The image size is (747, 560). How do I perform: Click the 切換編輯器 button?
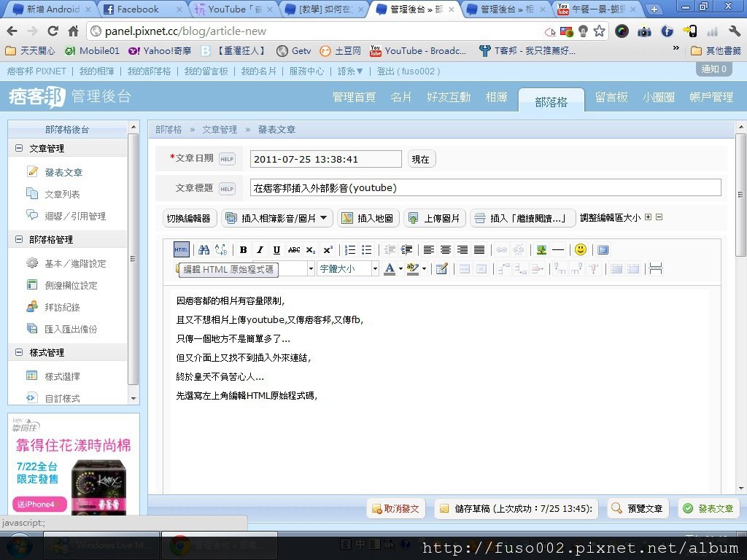pyautogui.click(x=189, y=218)
